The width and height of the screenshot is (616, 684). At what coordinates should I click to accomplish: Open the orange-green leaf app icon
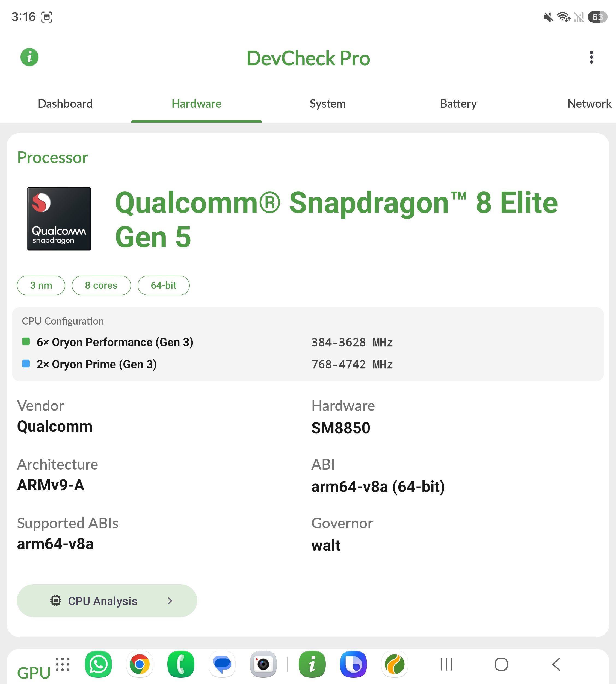(395, 664)
